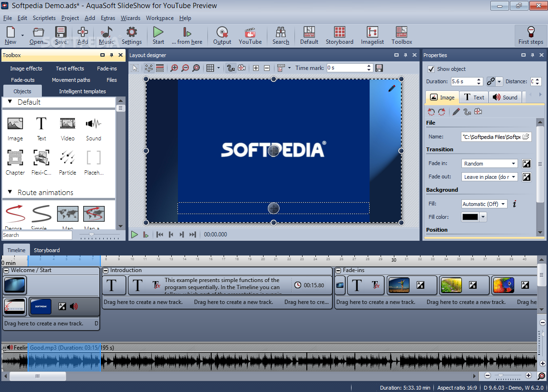The image size is (548, 392).
Task: Toggle the duration link chain button
Action: 491,81
